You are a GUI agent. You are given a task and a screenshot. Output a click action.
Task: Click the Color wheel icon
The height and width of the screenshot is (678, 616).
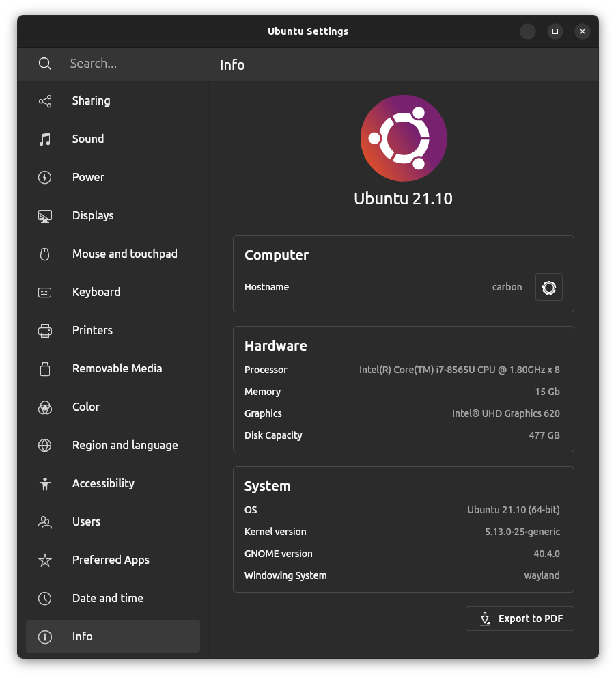(45, 407)
